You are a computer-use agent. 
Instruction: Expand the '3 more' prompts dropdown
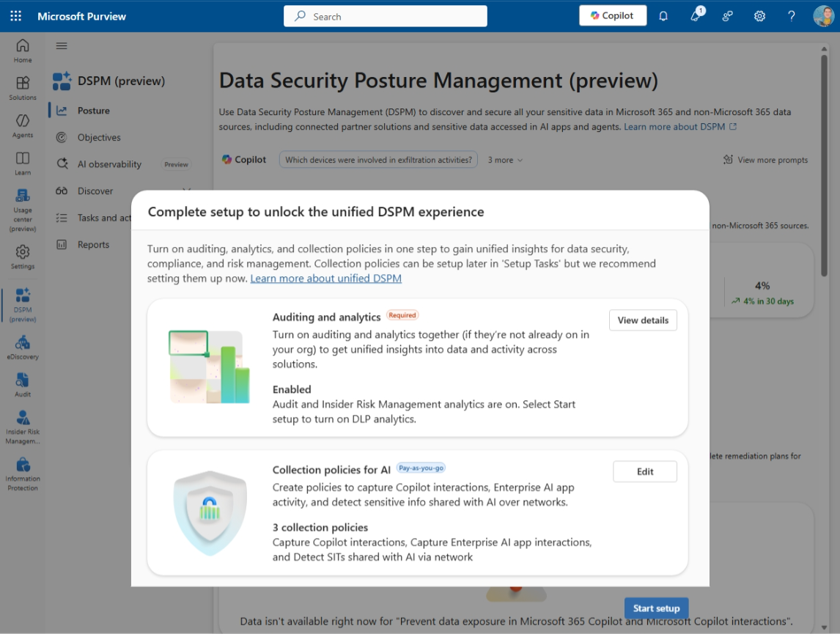point(506,160)
